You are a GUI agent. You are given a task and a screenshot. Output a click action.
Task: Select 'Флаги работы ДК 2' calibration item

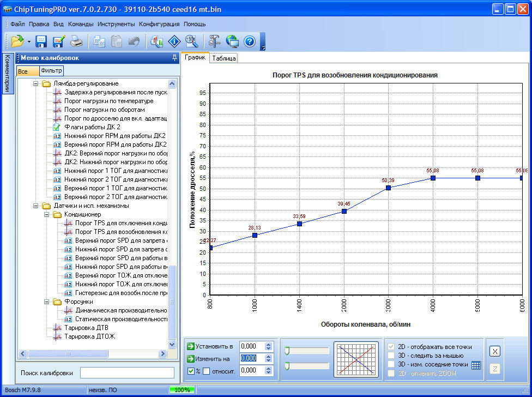pos(92,127)
